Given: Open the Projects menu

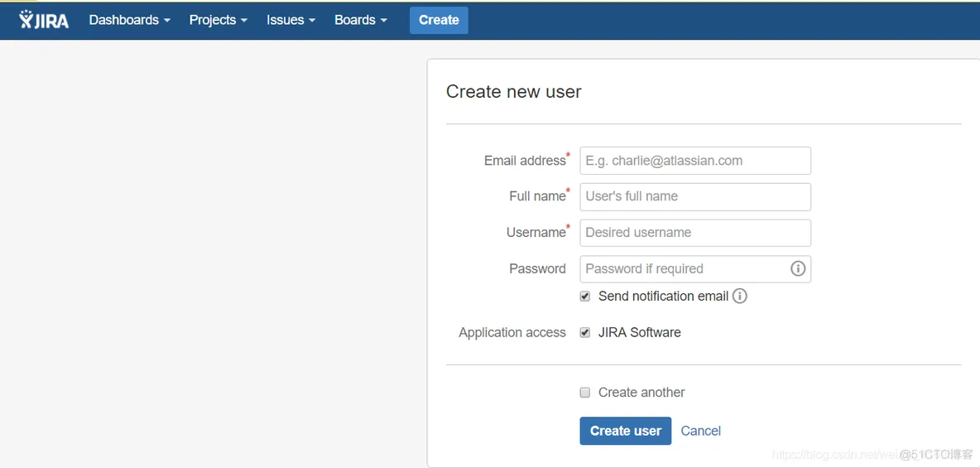Looking at the screenshot, I should pyautogui.click(x=219, y=20).
